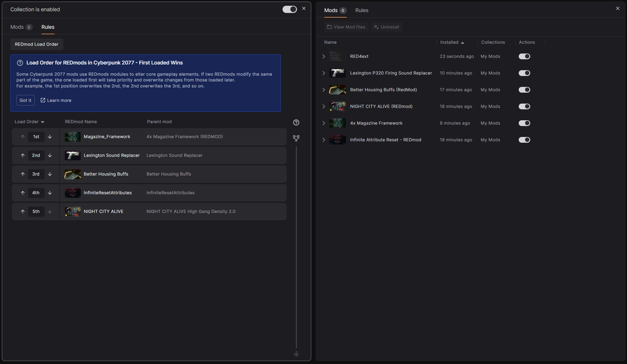
Task: Click My Mods link for 4x Magazine Framework
Action: [x=490, y=123]
